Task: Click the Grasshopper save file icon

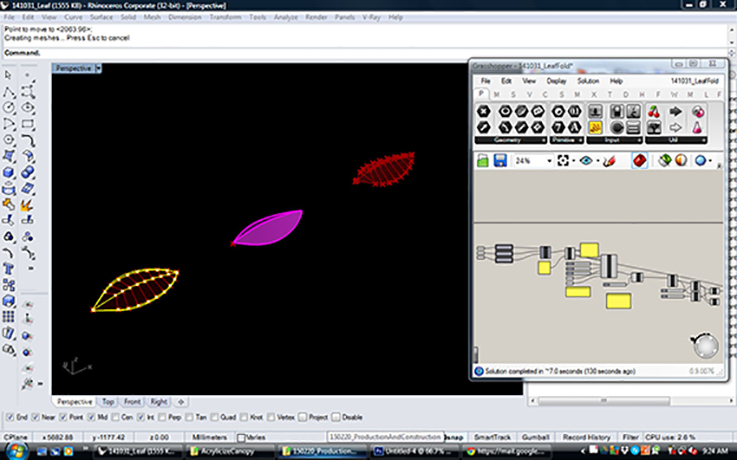Action: [499, 160]
